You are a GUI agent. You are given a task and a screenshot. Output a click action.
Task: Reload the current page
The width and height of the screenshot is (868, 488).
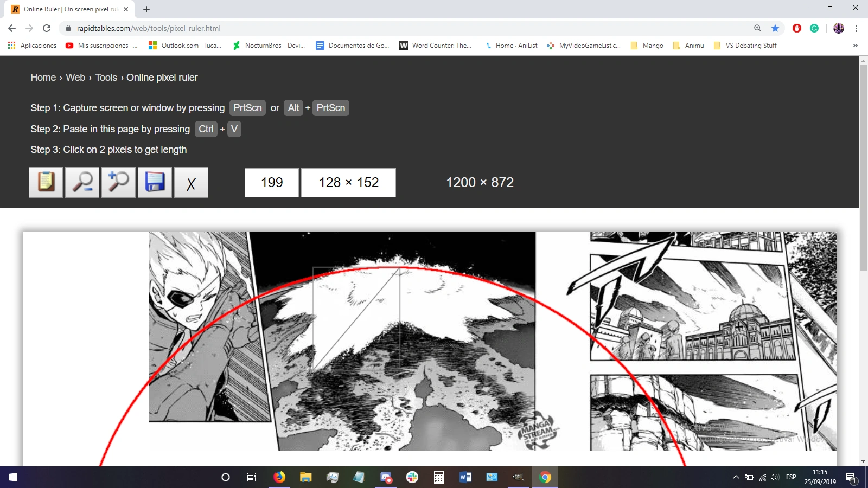click(x=47, y=28)
